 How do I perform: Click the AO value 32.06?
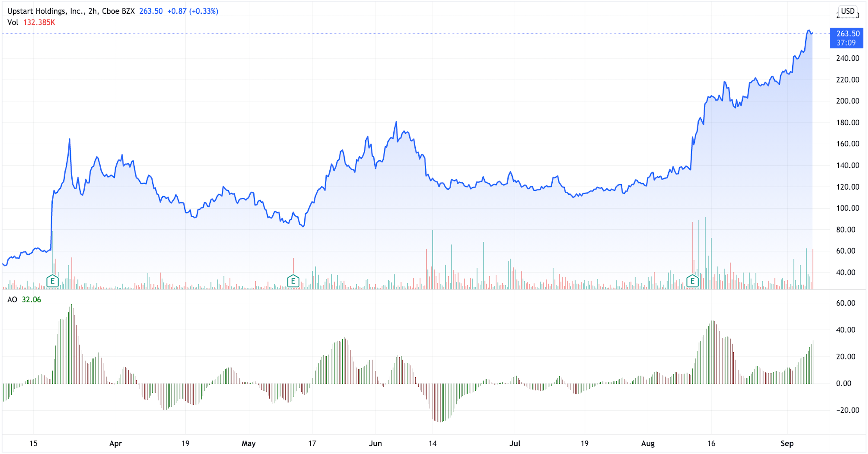click(x=31, y=300)
